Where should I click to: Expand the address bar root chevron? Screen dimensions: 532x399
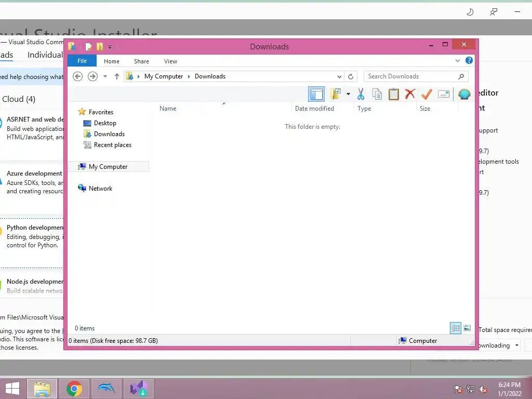point(138,76)
